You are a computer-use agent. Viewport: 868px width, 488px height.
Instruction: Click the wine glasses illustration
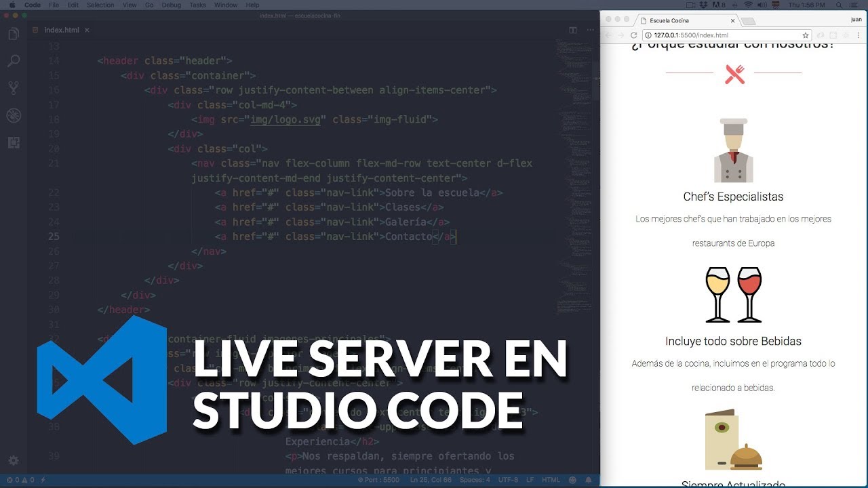tap(734, 294)
